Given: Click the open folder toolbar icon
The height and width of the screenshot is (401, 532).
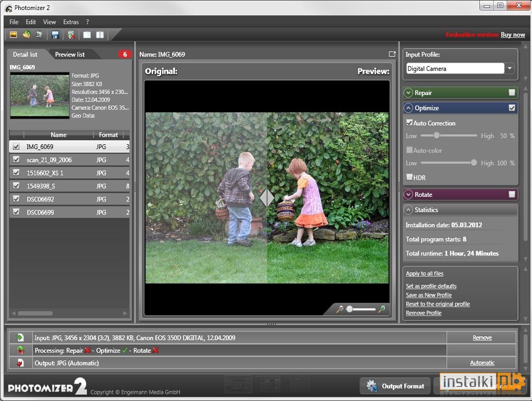Looking at the screenshot, I should click(x=26, y=34).
